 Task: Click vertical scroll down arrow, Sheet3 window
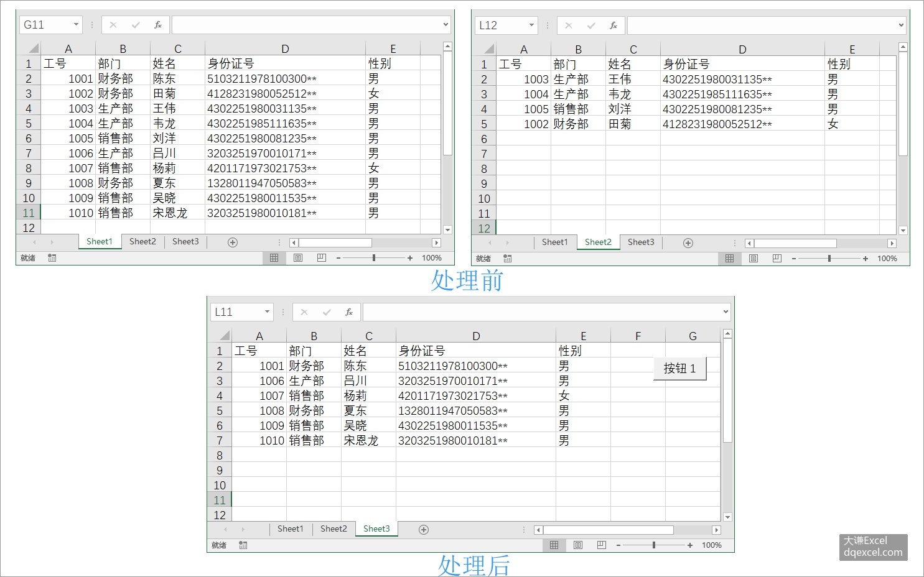tap(727, 517)
